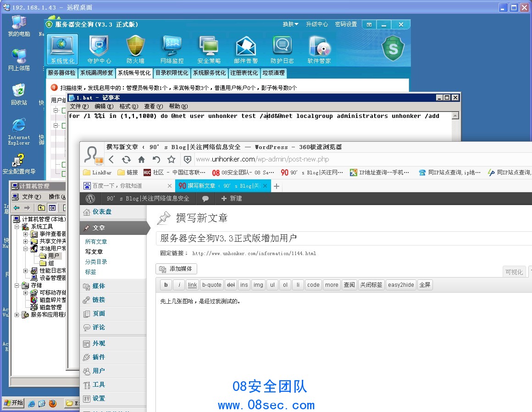Go back in 360 browser
Image resolution: width=532 pixels, height=412 pixels.
[111, 159]
